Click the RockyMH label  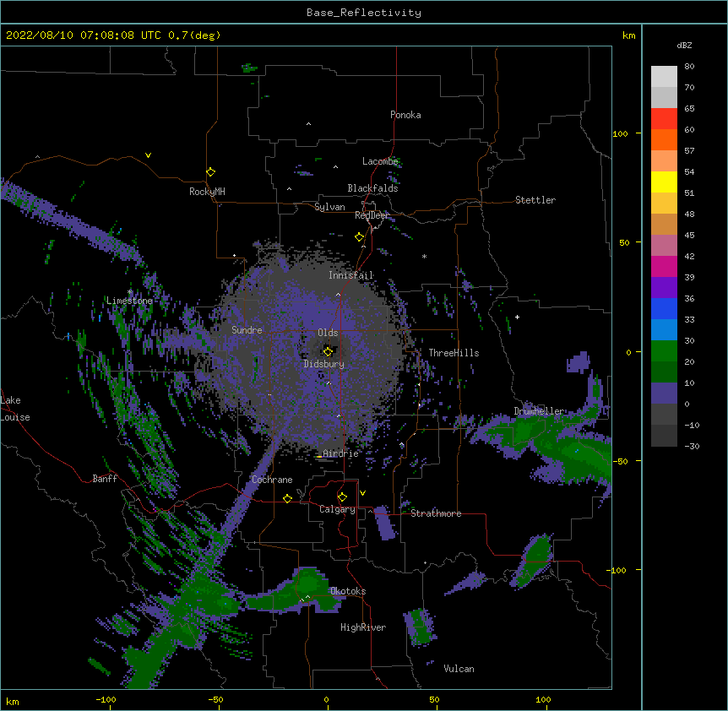pos(207,192)
